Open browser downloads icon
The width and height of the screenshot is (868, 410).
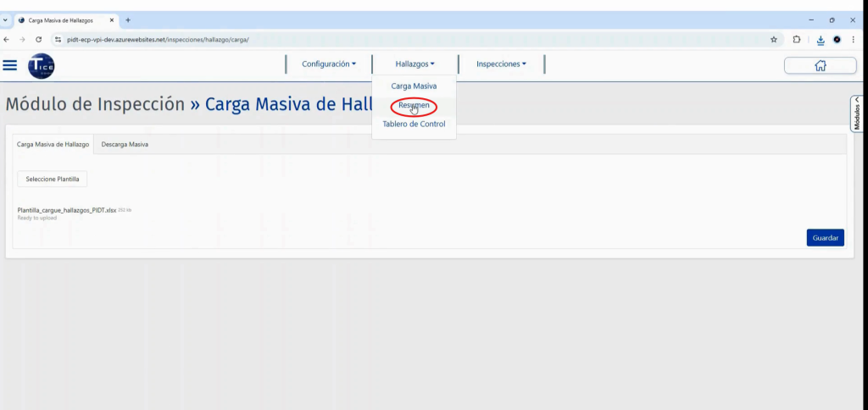[820, 39]
